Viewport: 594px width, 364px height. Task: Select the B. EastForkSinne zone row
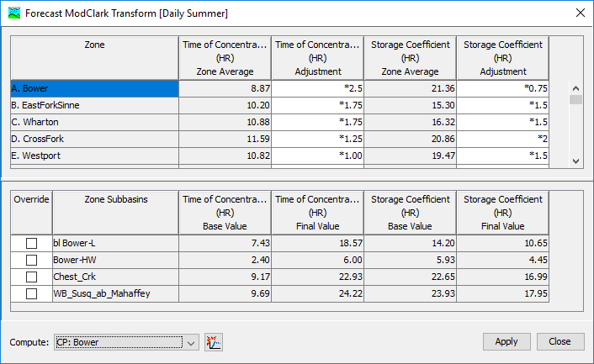click(93, 105)
